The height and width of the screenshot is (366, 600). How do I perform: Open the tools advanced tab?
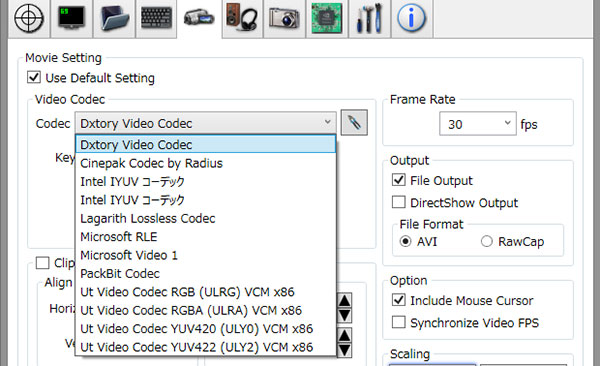(369, 18)
